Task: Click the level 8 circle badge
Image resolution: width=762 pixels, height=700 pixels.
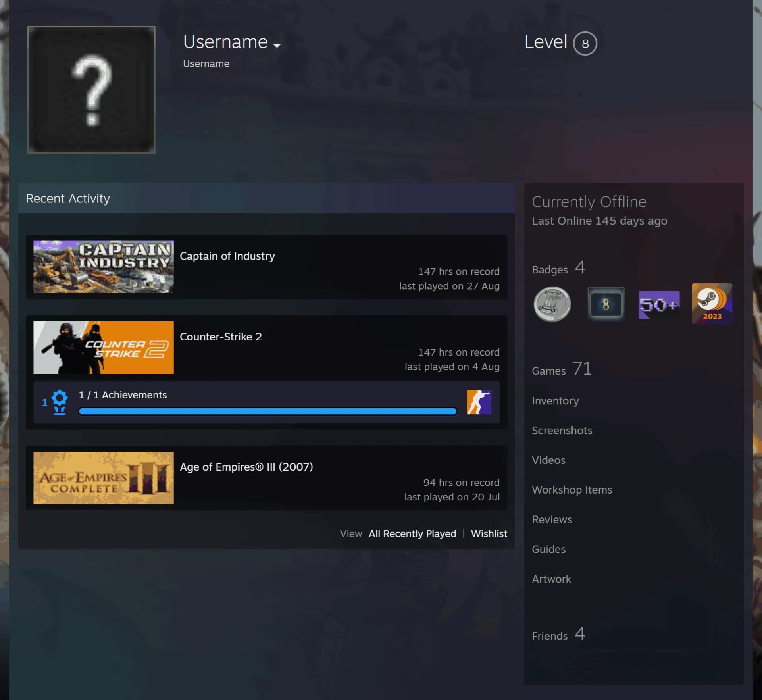Action: 585,43
